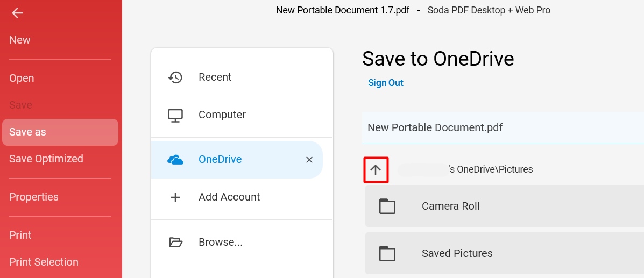Click the Recent clock history icon
Image resolution: width=644 pixels, height=278 pixels.
pos(175,77)
